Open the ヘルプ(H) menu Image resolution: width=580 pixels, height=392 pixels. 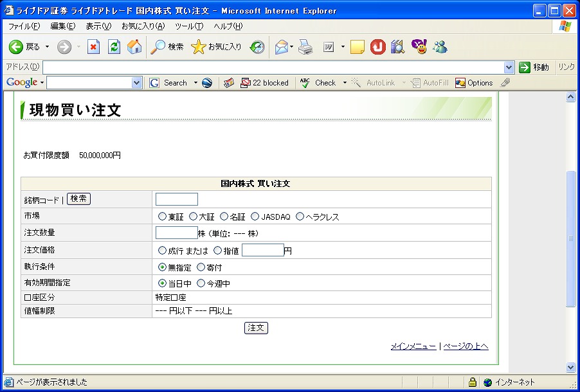228,26
